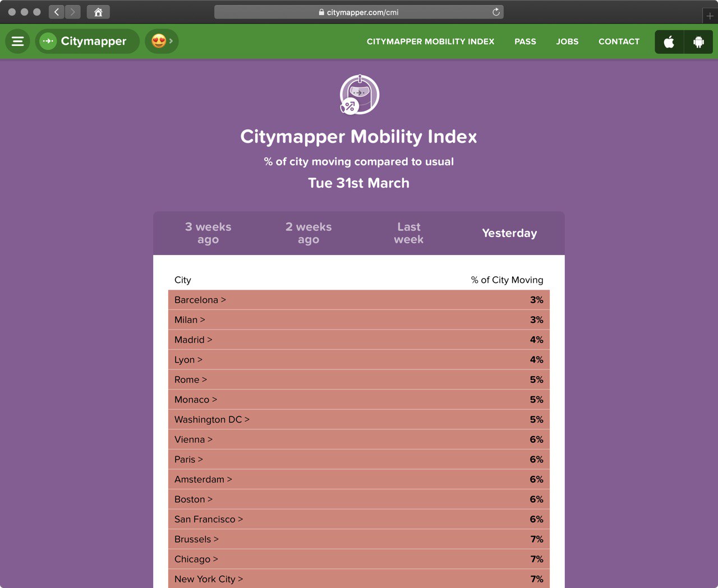
Task: Open the Vienna city row
Action: tap(359, 439)
